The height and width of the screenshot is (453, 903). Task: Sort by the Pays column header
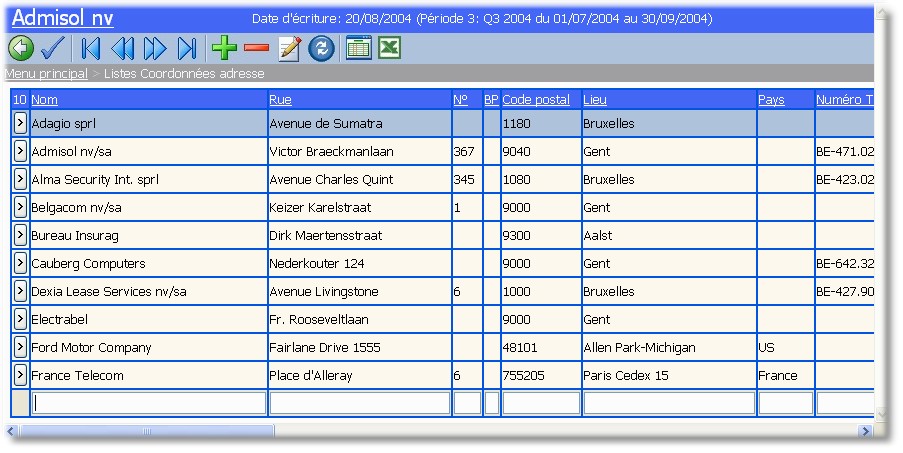[771, 100]
